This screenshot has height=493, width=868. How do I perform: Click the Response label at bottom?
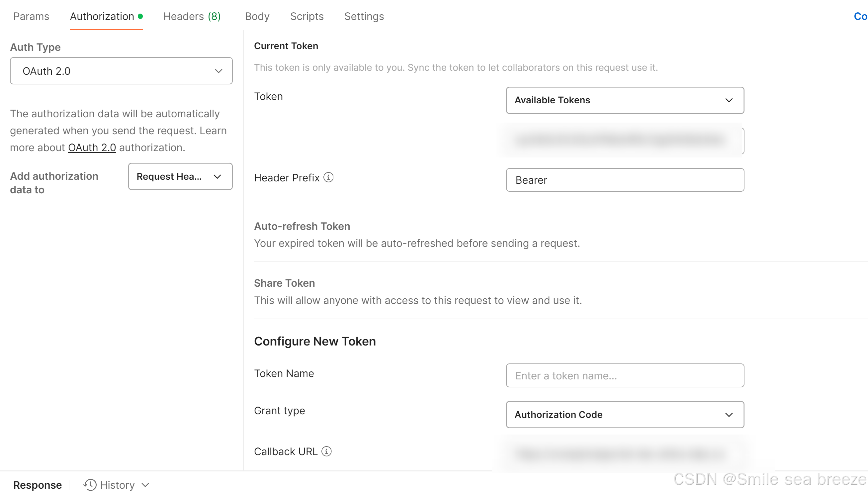38,485
